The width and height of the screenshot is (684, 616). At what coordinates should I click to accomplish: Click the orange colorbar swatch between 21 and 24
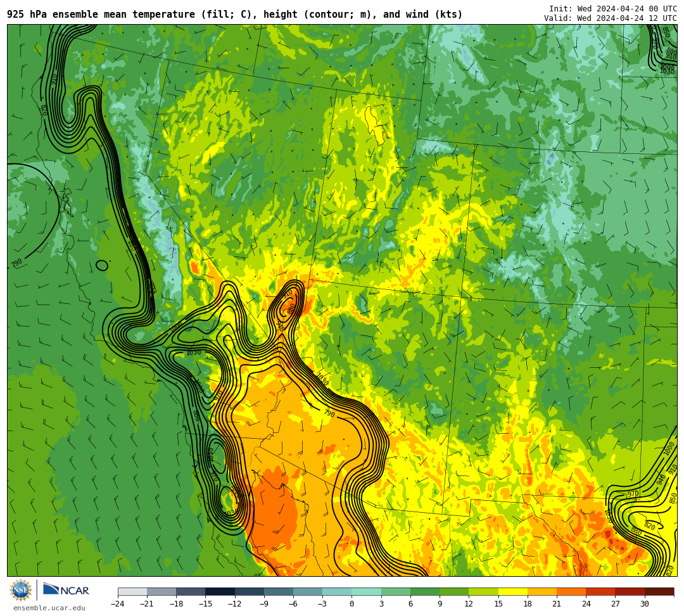571,591
